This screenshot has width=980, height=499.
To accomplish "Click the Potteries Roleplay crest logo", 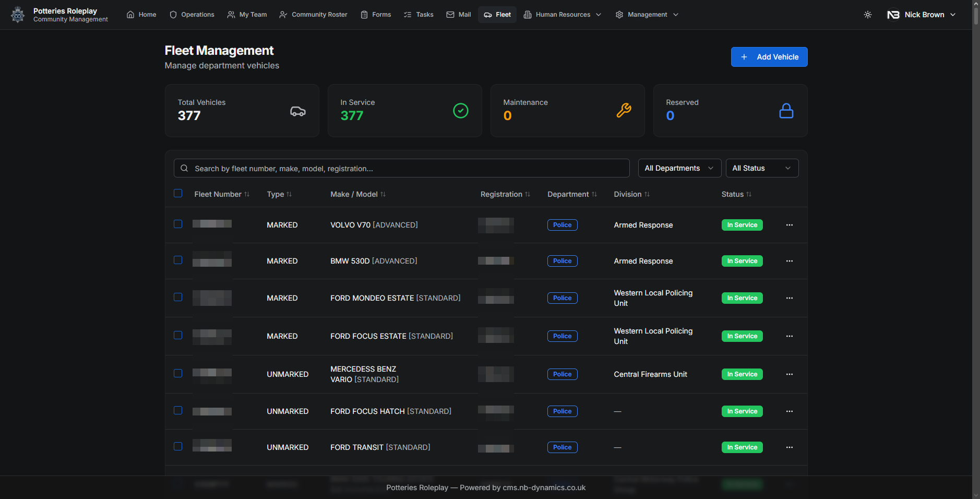I will click(18, 15).
